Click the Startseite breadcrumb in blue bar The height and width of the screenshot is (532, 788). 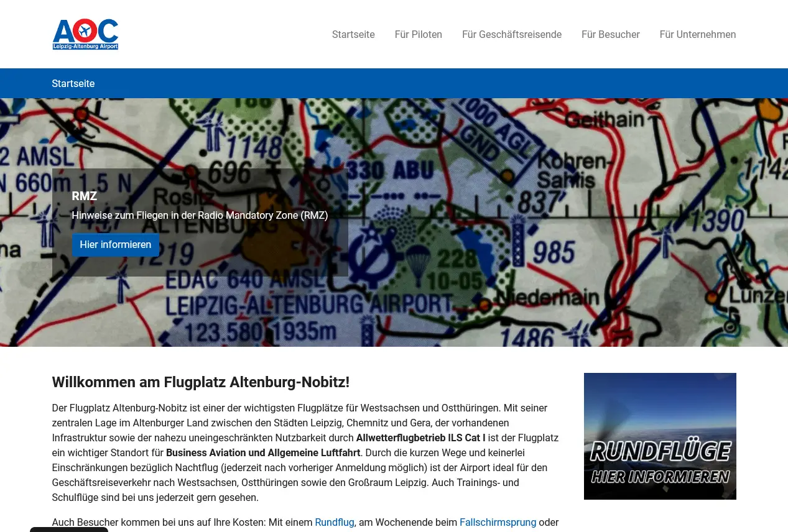coord(73,84)
